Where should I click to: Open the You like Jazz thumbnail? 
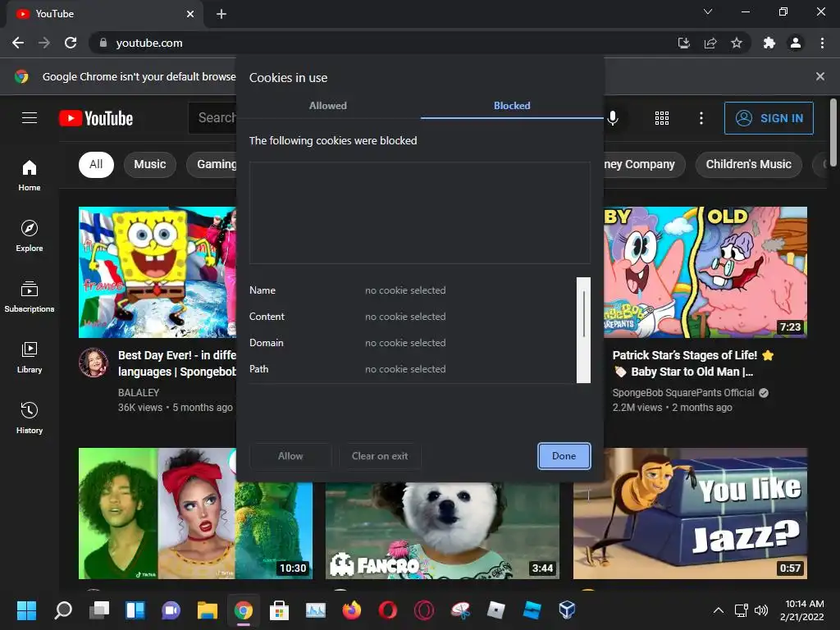click(690, 514)
